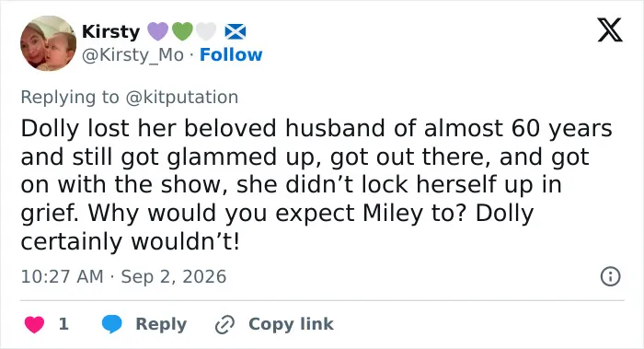Click the Reply text label
644x349 pixels.
click(x=161, y=324)
